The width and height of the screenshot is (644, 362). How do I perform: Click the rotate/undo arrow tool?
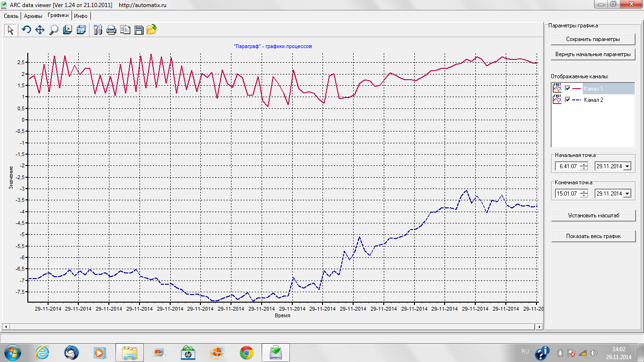26,30
